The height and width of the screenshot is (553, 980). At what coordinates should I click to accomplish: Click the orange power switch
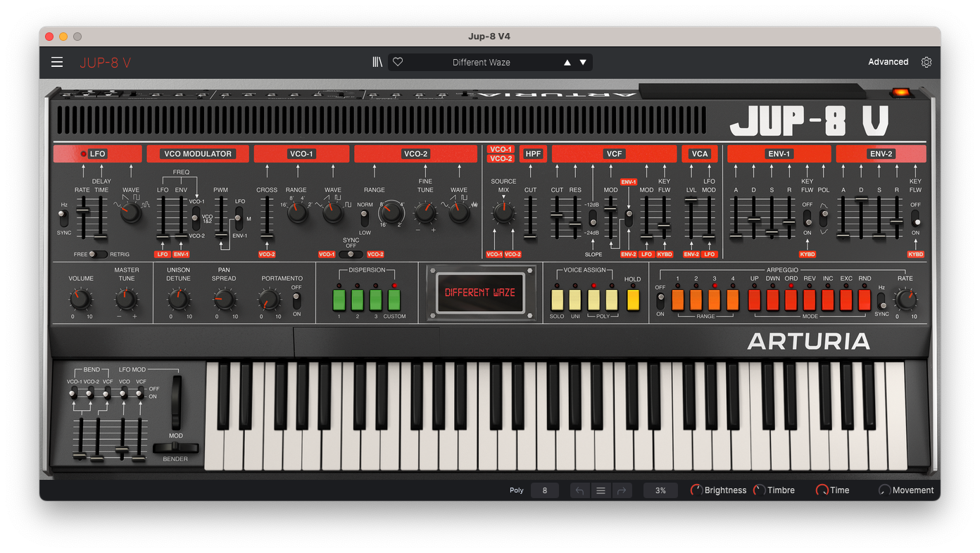[900, 93]
